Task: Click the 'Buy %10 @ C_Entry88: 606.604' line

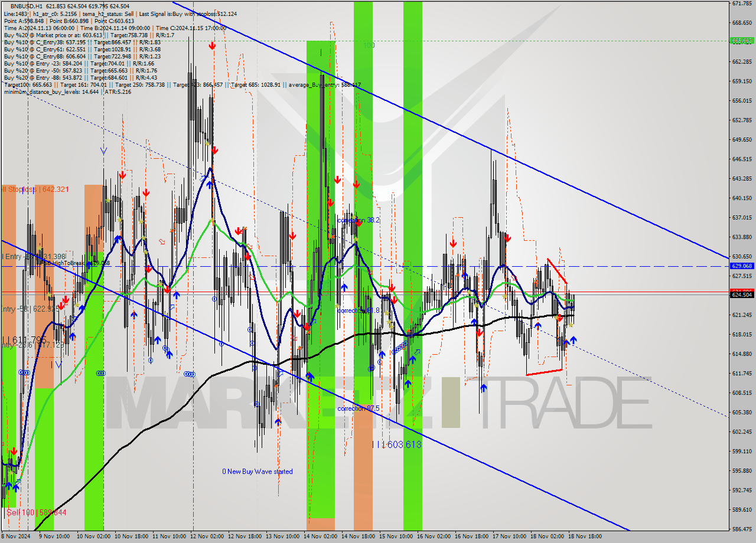Action: pos(82,56)
